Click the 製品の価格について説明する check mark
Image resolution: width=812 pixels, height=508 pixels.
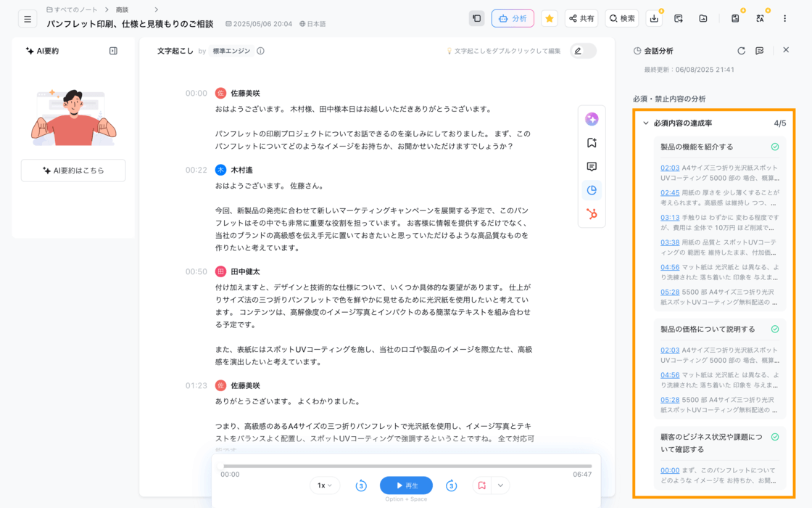point(775,329)
